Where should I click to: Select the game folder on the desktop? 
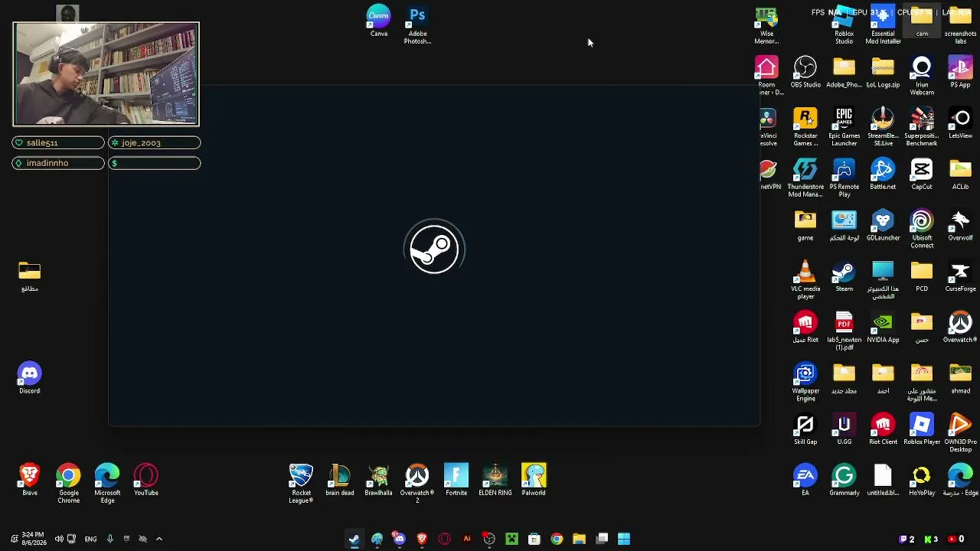805,226
